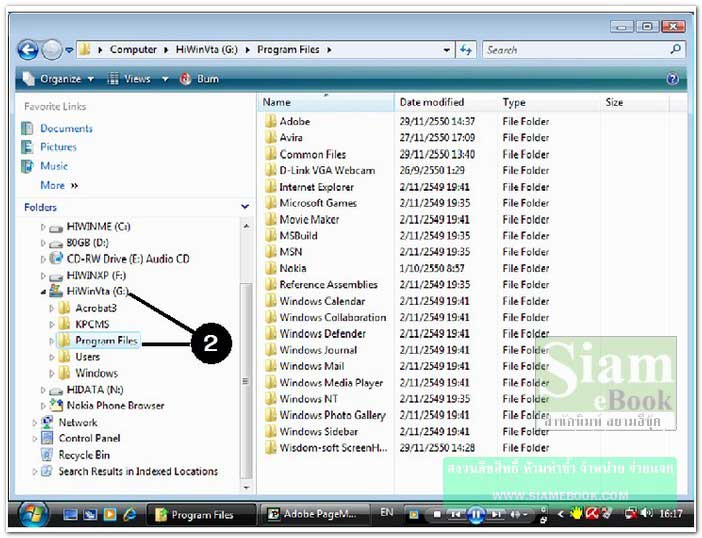Click in the Search input field

coord(576,50)
